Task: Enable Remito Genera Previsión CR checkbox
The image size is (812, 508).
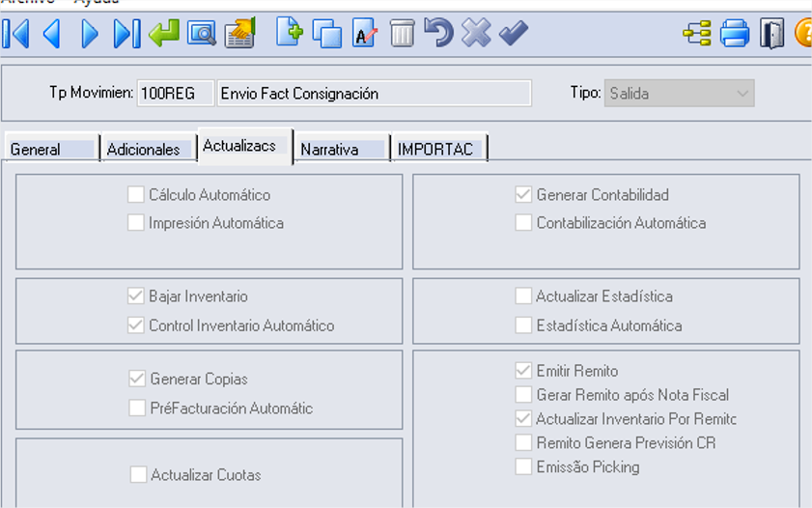Action: 523,442
